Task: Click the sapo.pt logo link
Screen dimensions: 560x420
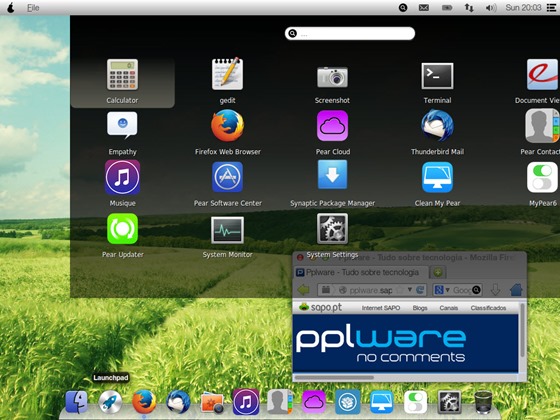Action: (x=320, y=308)
